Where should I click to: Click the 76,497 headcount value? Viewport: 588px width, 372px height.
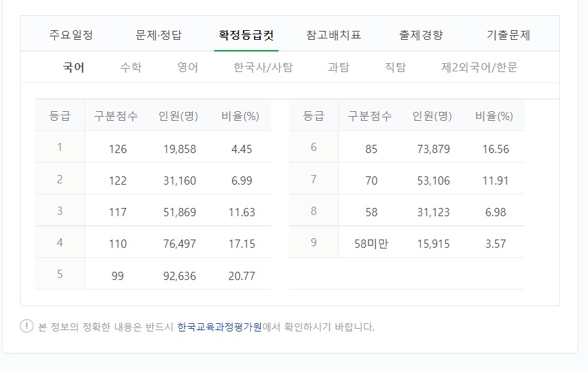180,244
